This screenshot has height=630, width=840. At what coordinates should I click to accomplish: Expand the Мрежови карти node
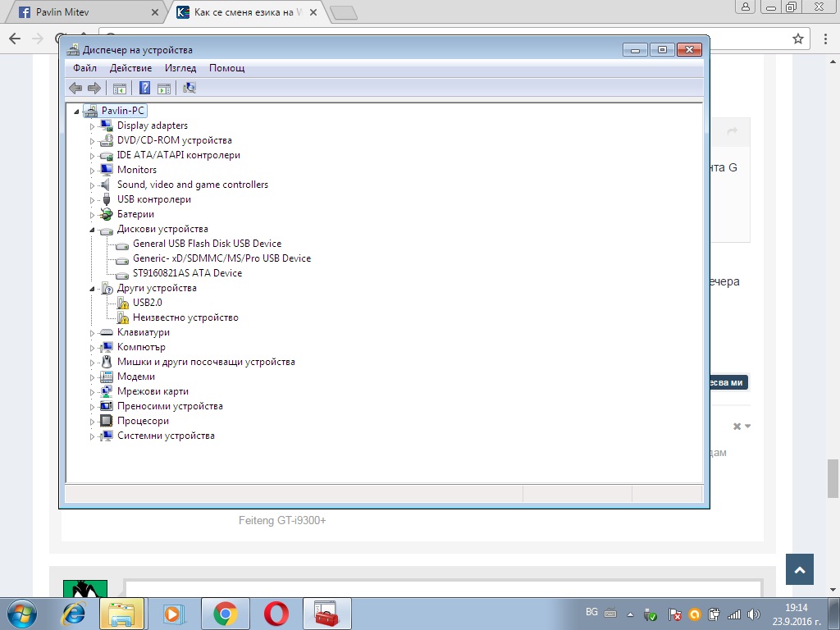click(x=92, y=392)
